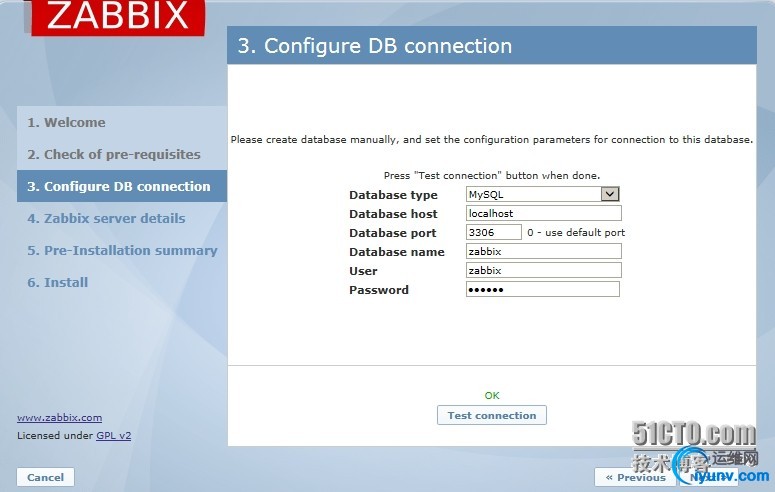This screenshot has width=775, height=492.
Task: Focus the Database port field
Action: tap(493, 232)
